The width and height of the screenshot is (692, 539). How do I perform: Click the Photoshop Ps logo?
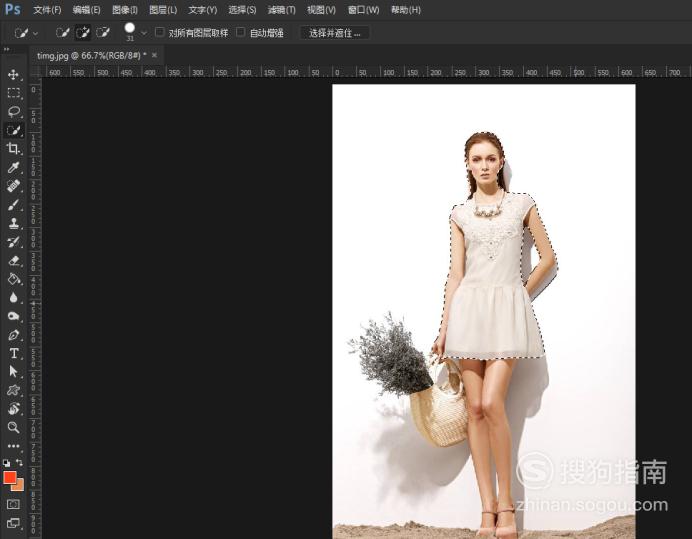pyautogui.click(x=13, y=9)
